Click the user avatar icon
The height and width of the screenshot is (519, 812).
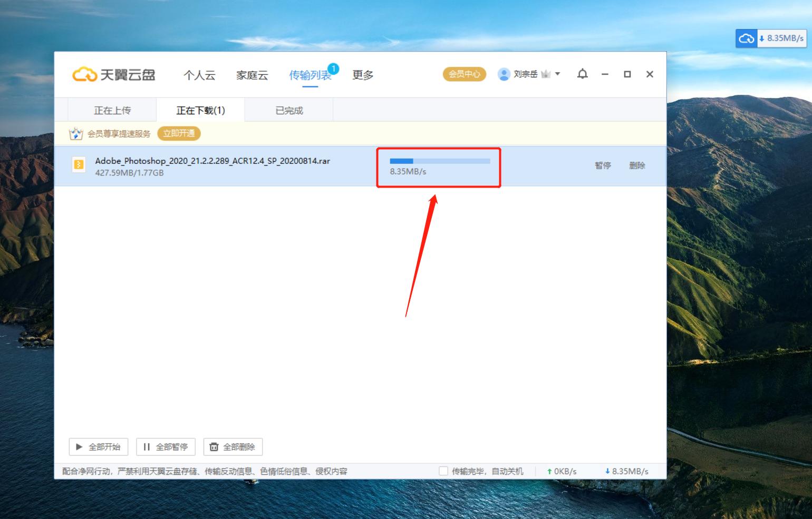(504, 74)
